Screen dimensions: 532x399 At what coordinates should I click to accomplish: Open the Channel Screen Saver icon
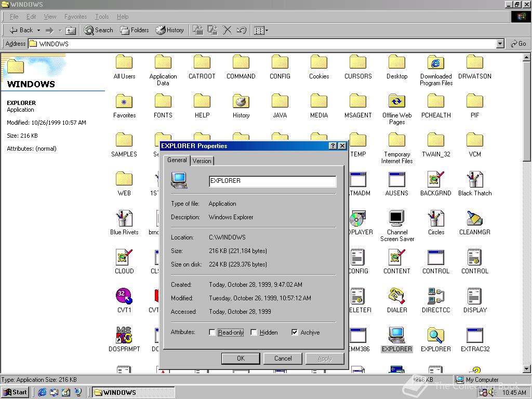pos(397,218)
